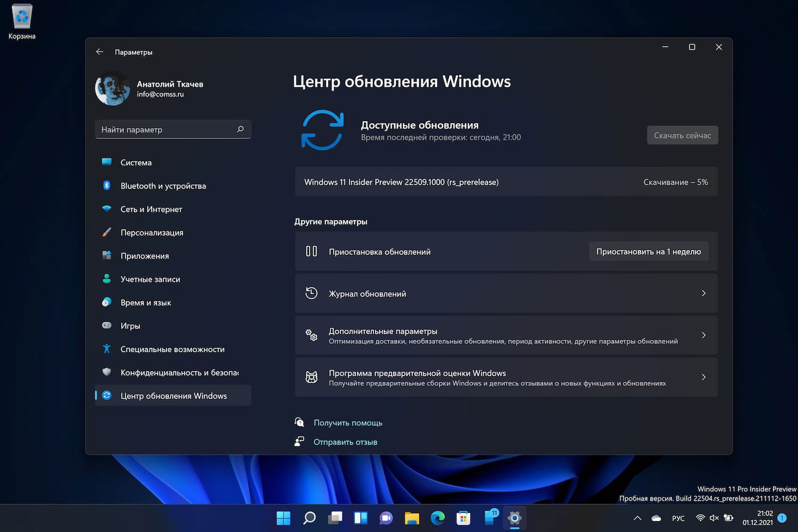
Task: Launch Microsoft Edge from the taskbar
Action: [x=437, y=518]
